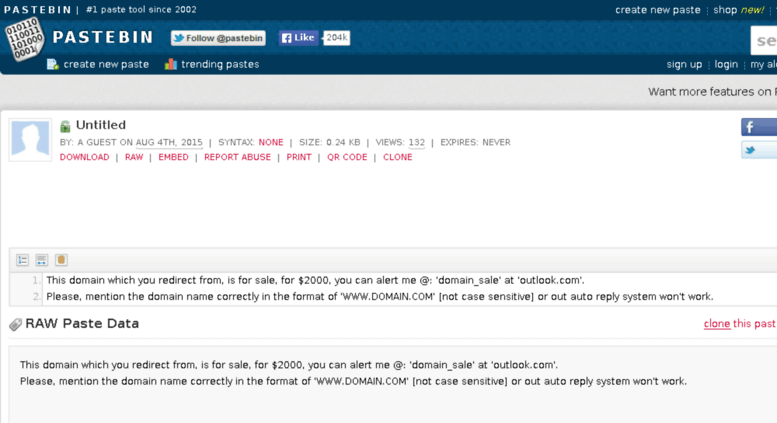
Task: Click line 2 of the paste code
Action: [380, 297]
